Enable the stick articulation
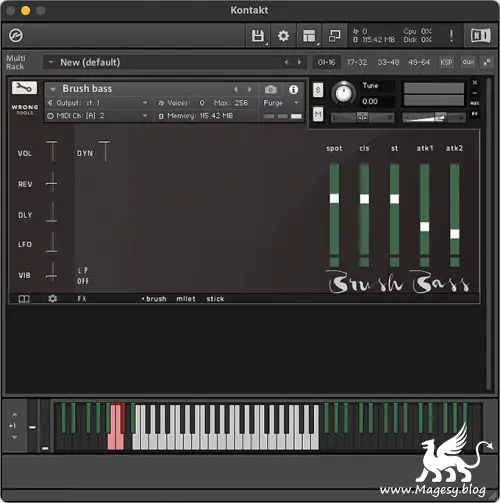500x503 pixels. [215, 299]
